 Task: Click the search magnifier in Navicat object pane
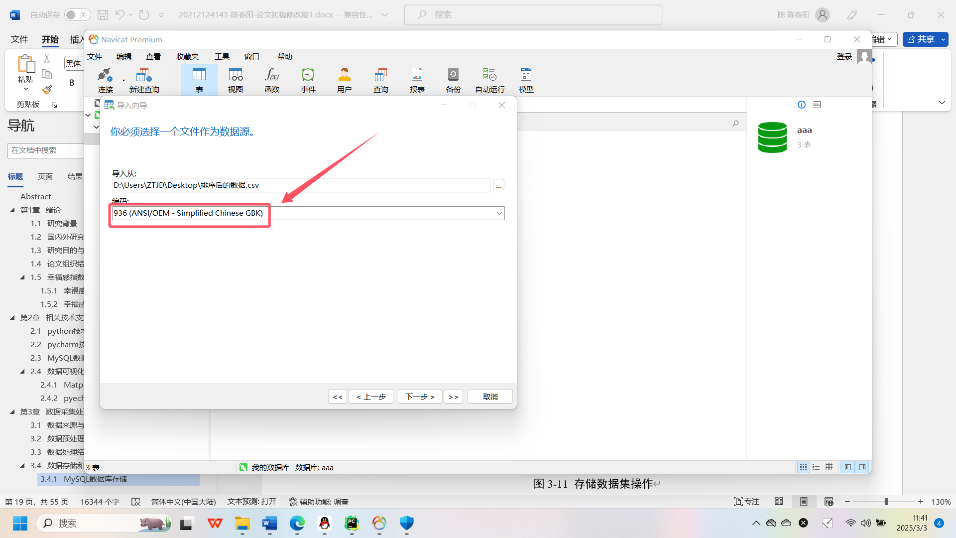pos(735,123)
